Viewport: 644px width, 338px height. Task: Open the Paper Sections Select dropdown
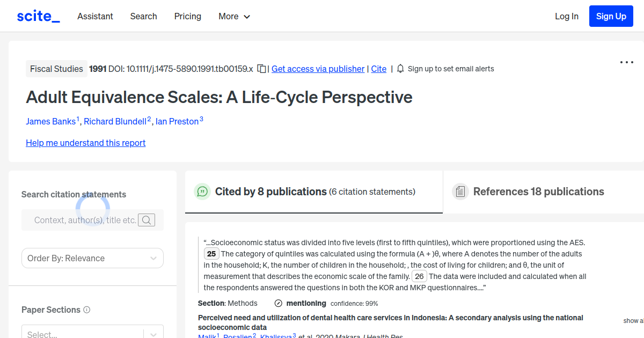point(92,333)
